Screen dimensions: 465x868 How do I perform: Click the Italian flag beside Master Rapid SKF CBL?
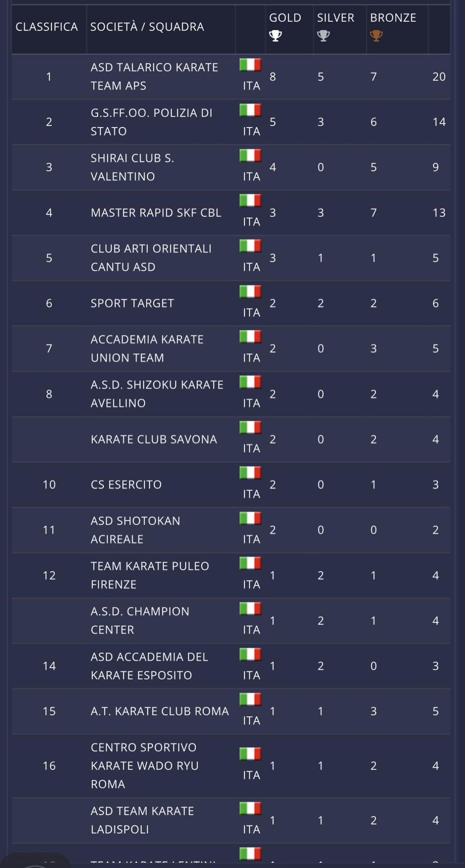251,201
